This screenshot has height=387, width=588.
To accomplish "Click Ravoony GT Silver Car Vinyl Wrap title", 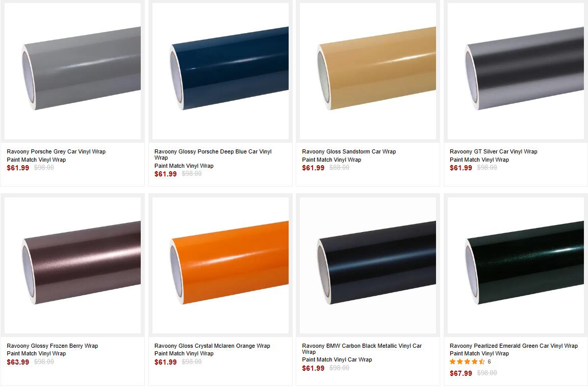I will (494, 151).
